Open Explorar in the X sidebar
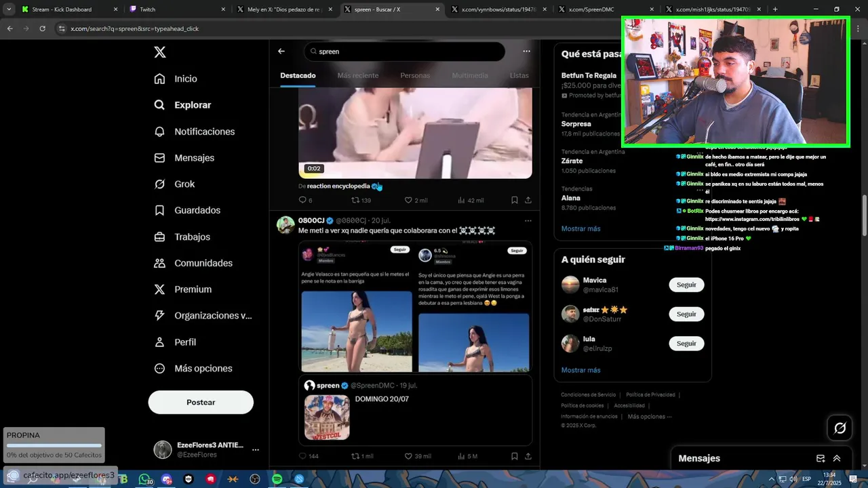This screenshot has width=868, height=488. tap(182, 105)
